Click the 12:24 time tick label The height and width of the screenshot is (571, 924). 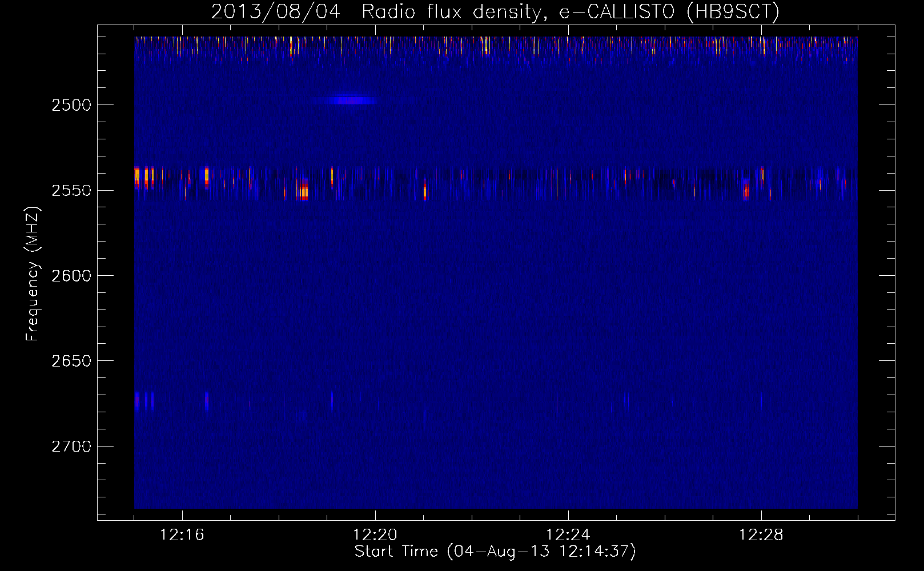[568, 535]
